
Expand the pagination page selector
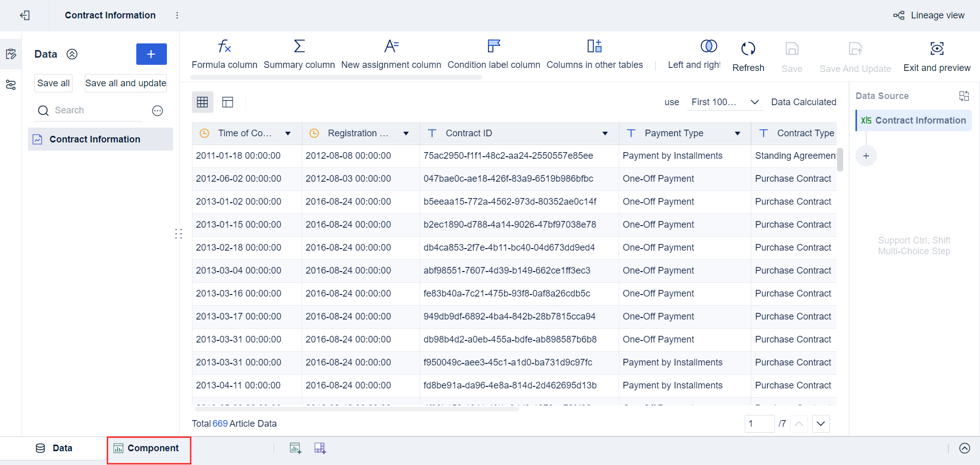click(821, 424)
